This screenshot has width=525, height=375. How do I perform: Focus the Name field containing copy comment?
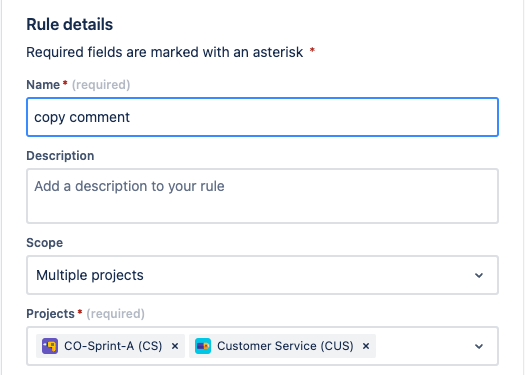[x=262, y=117]
